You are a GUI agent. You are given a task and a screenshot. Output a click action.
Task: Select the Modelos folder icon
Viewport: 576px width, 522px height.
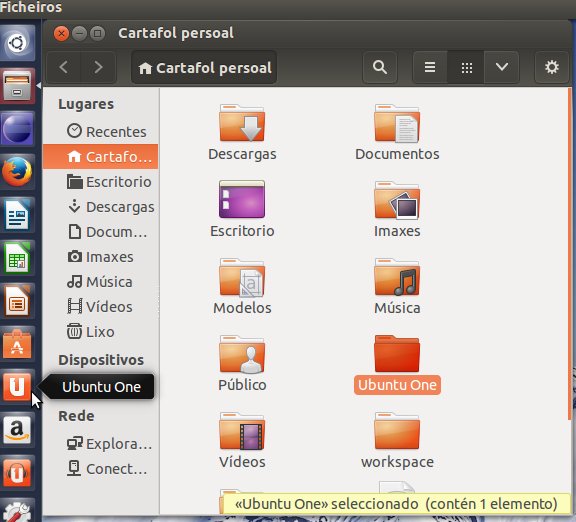tap(242, 277)
